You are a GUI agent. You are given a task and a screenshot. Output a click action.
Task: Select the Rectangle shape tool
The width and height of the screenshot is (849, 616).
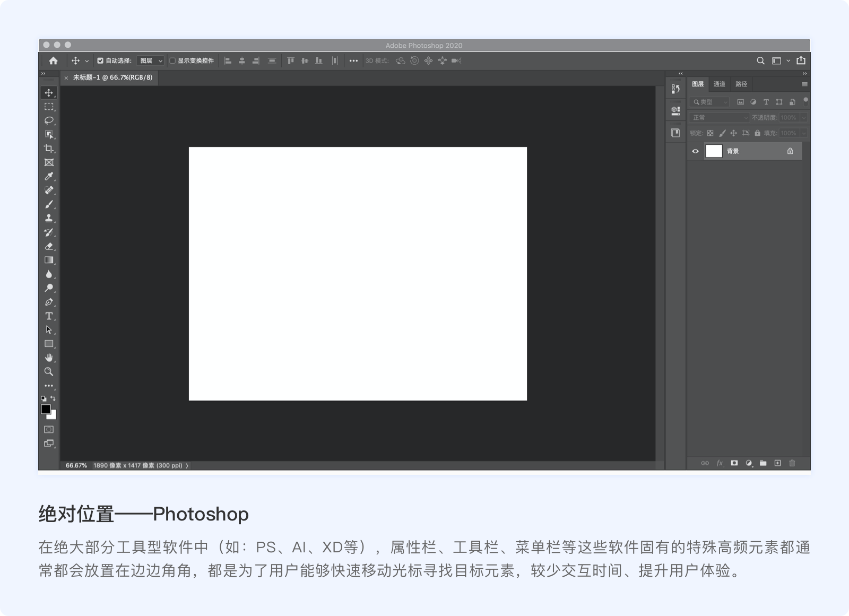[49, 344]
